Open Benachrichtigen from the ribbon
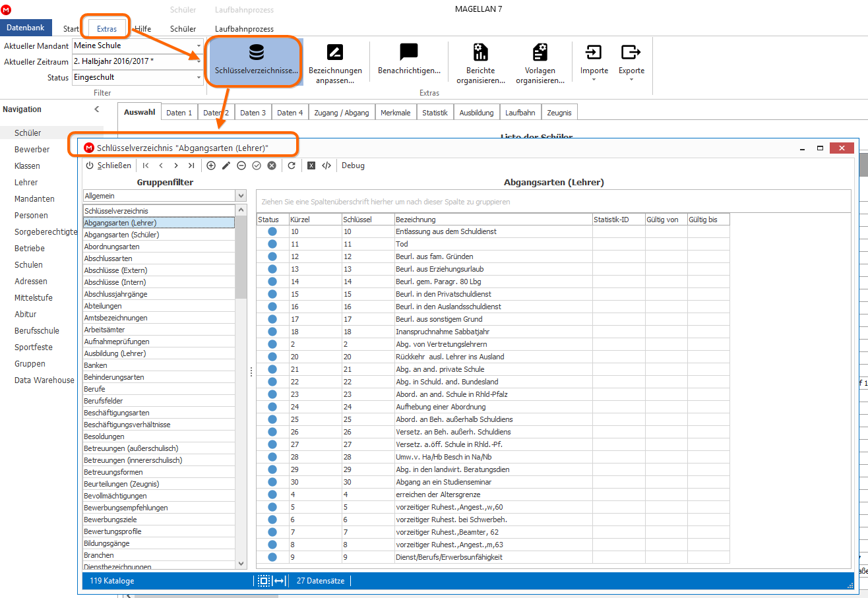The width and height of the screenshot is (868, 598). tap(409, 59)
